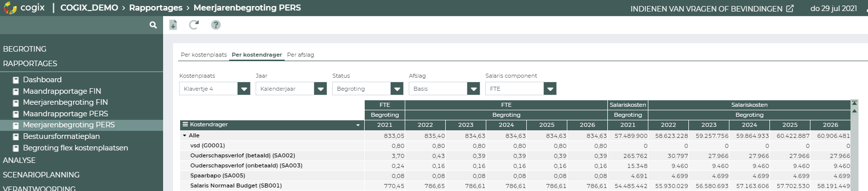Click the Spaarbapo (SA005) row label
This screenshot has width=868, height=191.
click(218, 175)
